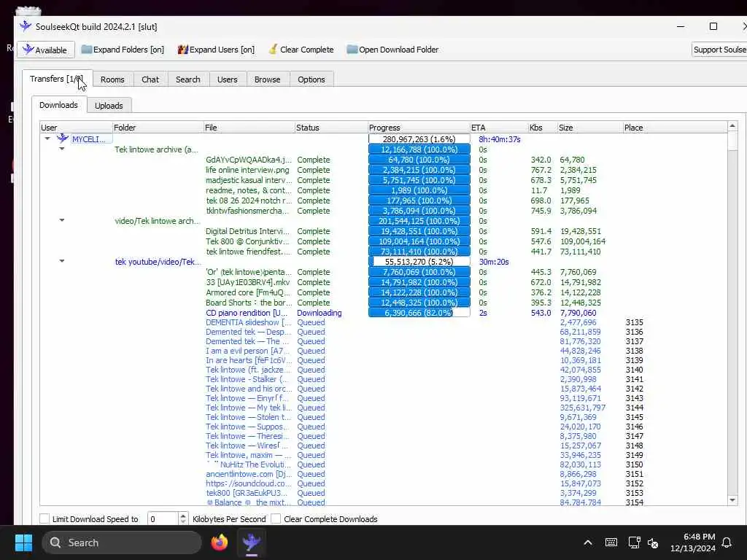Click the Open Download Folder icon
This screenshot has width=747, height=560.
[352, 49]
